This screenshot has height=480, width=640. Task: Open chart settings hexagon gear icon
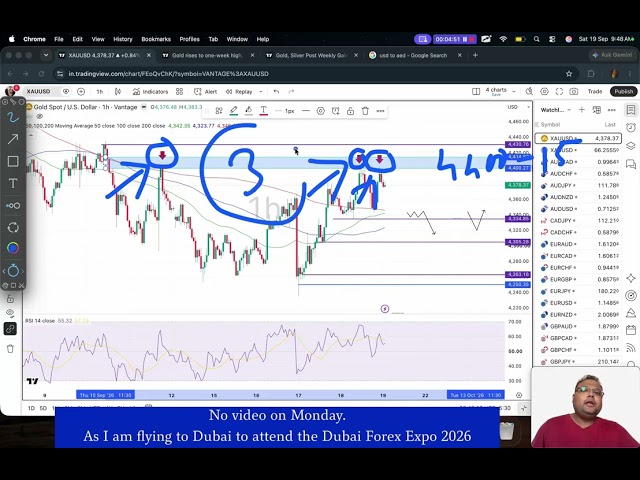point(544,91)
